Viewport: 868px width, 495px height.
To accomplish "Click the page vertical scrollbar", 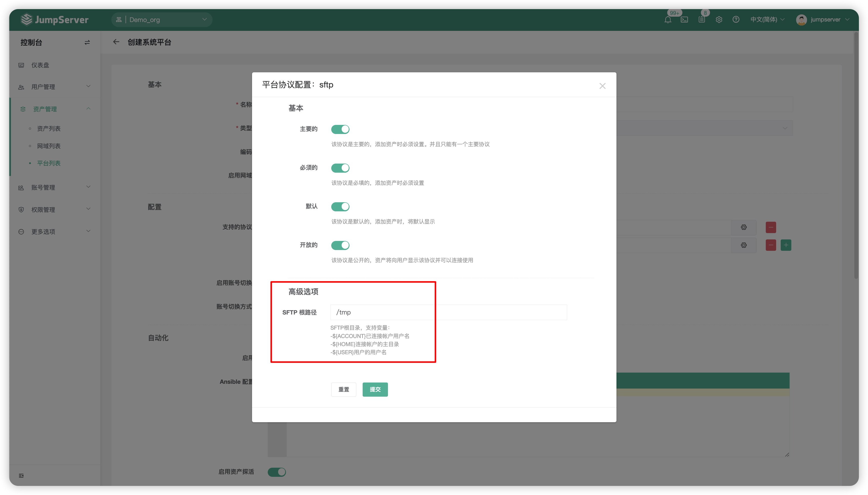I will (856, 156).
